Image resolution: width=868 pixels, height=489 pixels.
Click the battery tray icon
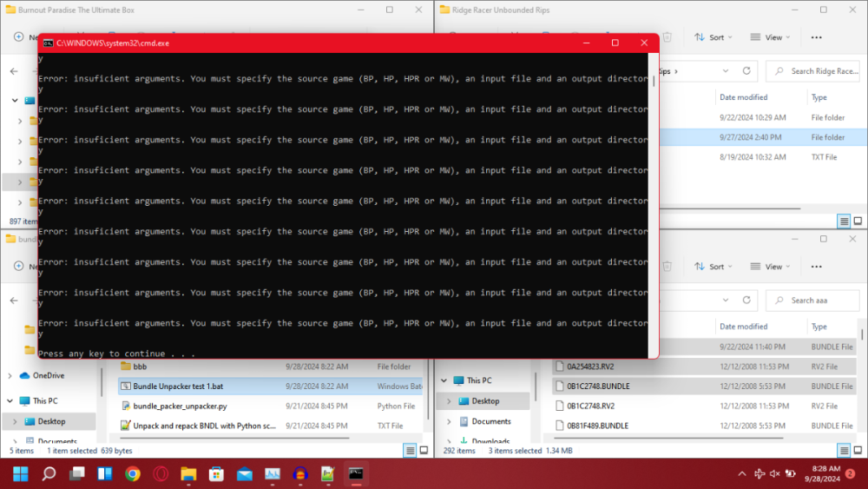point(791,473)
